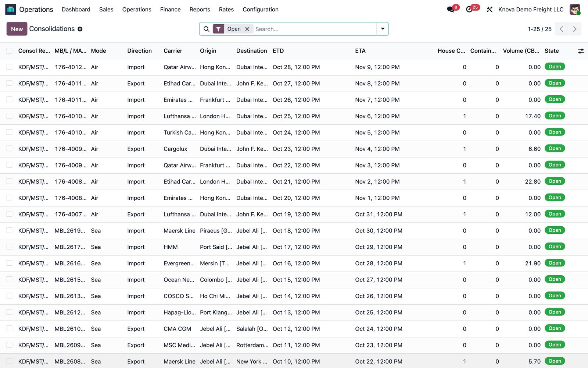
Task: Click the volume value 17.40
Action: (533, 116)
